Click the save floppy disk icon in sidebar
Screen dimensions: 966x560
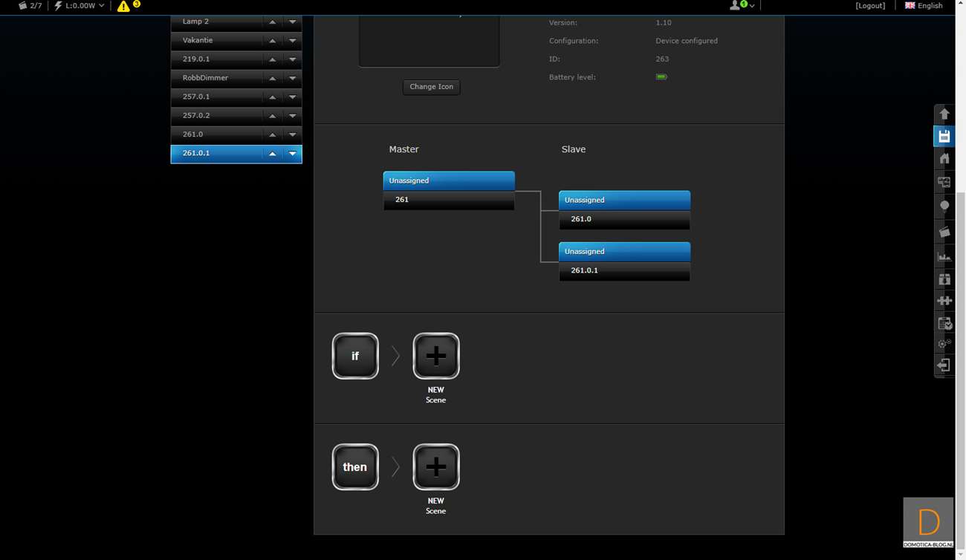944,137
